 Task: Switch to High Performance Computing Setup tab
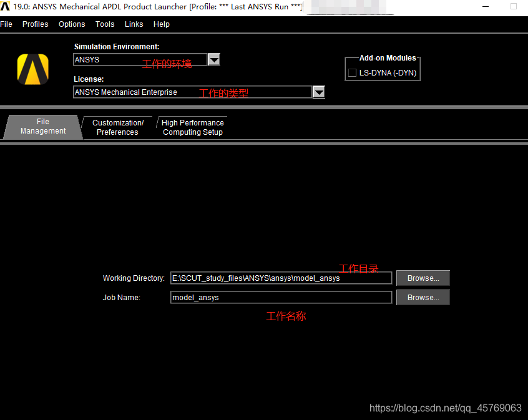pos(193,127)
